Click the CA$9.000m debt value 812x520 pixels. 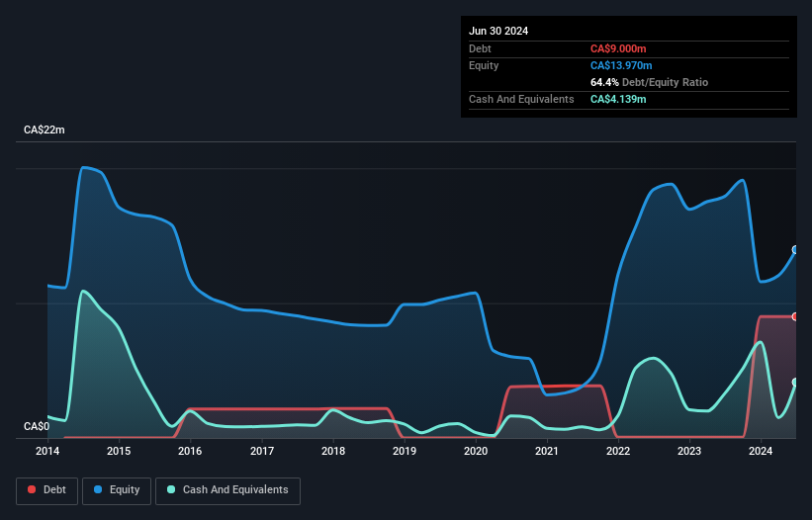tap(618, 48)
